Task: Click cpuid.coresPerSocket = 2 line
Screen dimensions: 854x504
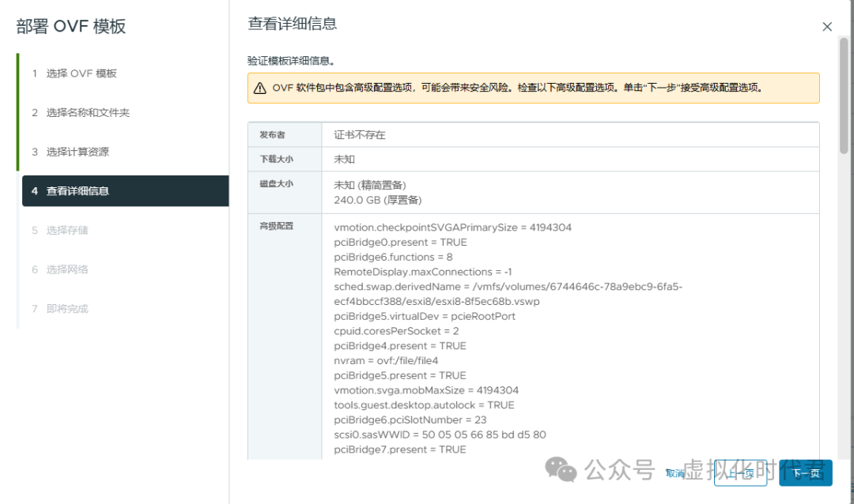Action: coord(396,331)
